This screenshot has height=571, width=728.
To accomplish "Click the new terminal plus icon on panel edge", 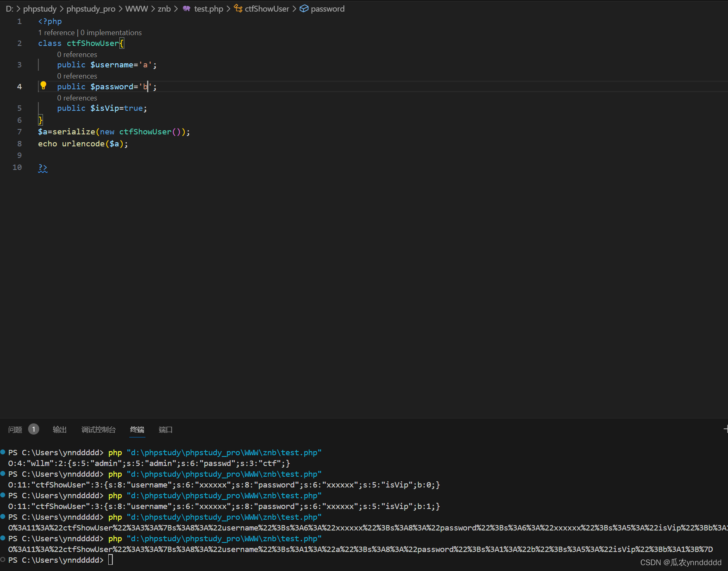I will click(x=726, y=429).
